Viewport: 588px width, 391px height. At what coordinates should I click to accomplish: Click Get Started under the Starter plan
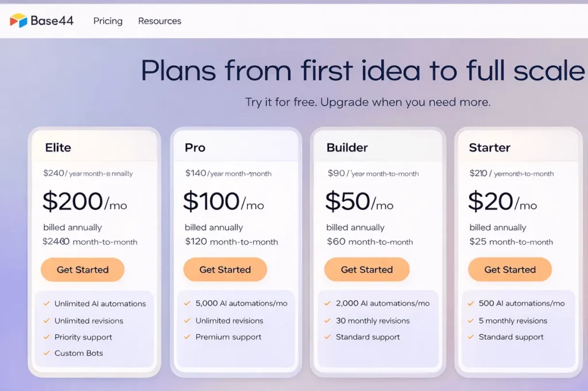click(x=510, y=269)
